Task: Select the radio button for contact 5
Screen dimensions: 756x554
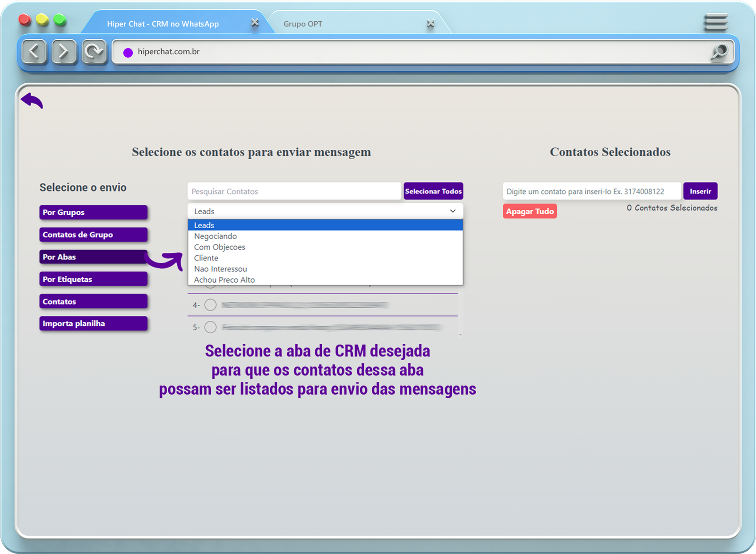Action: 211,327
